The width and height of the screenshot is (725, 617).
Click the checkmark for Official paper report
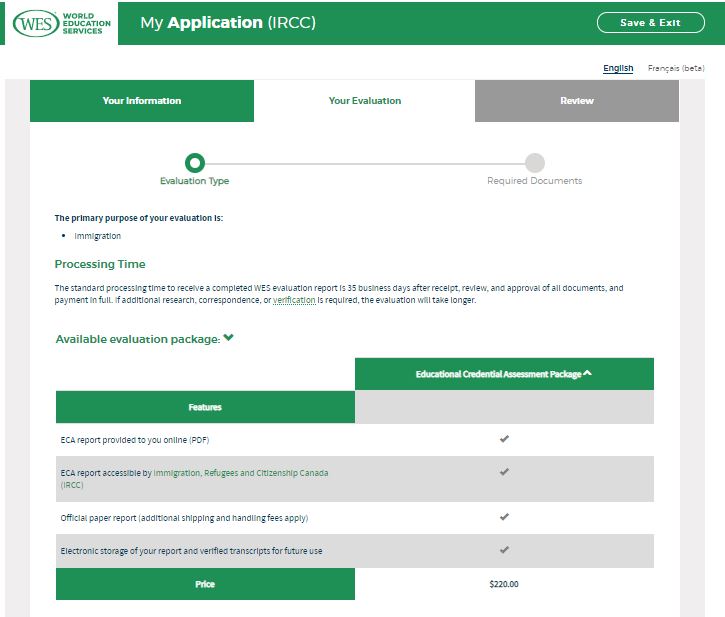click(504, 517)
